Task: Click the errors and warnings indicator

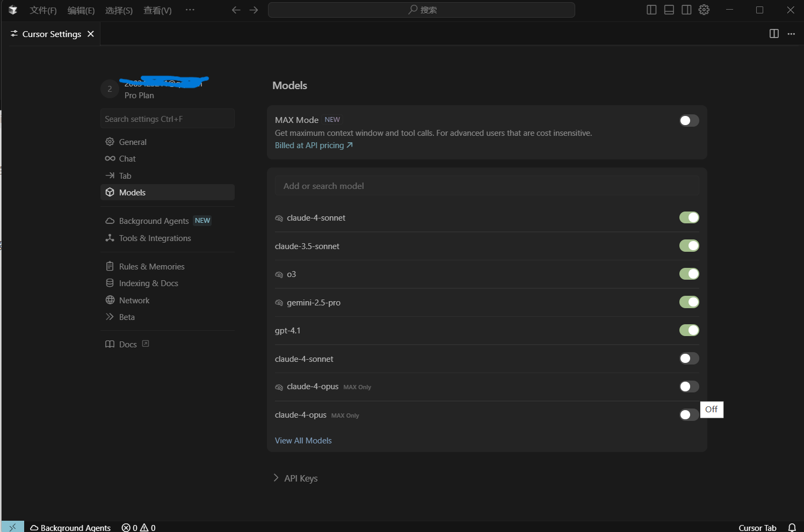Action: click(139, 527)
